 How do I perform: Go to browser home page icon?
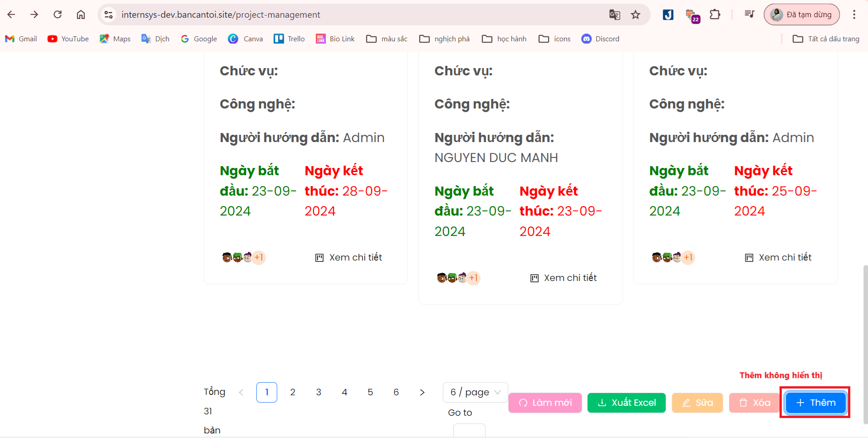pos(81,15)
